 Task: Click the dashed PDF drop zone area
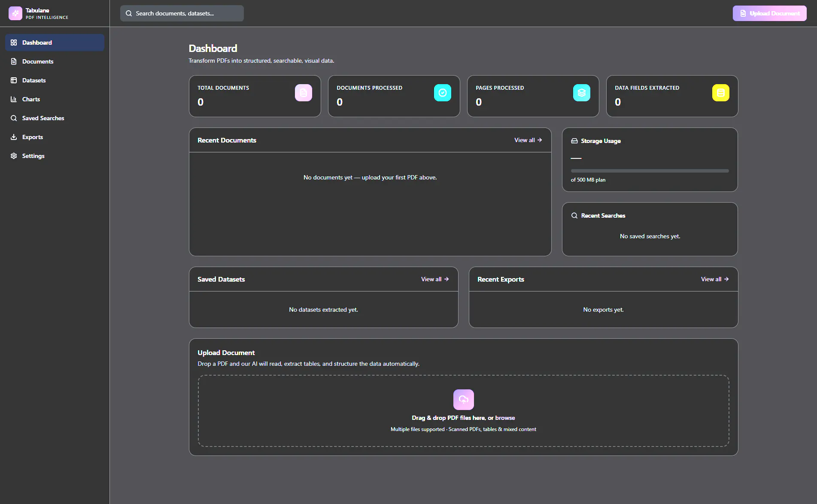(x=464, y=411)
